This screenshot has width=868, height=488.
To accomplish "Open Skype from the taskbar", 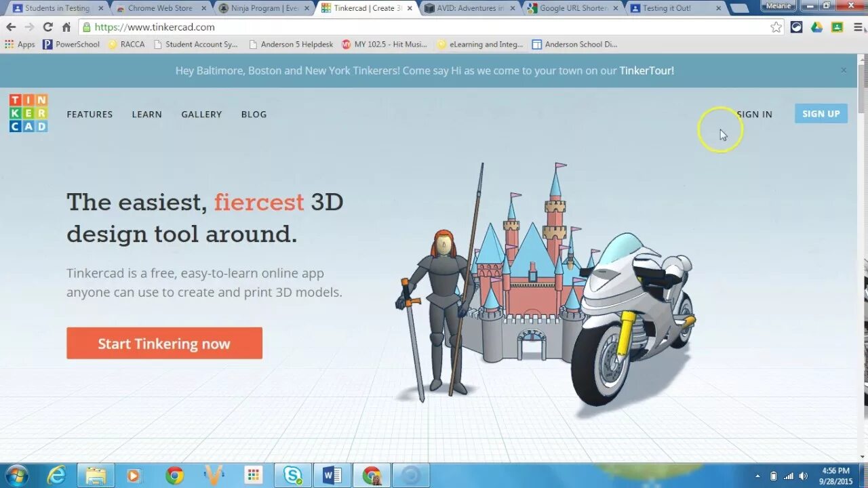I will tap(293, 475).
